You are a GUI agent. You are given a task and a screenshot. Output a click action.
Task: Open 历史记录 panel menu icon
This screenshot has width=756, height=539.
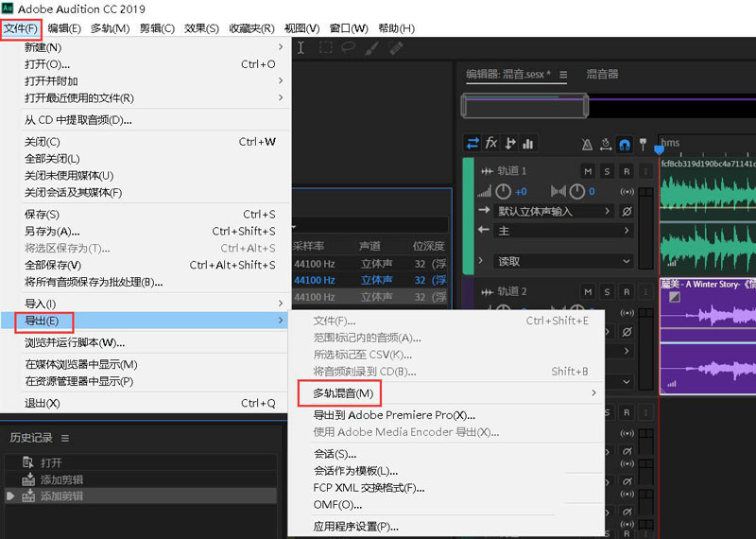tap(65, 438)
